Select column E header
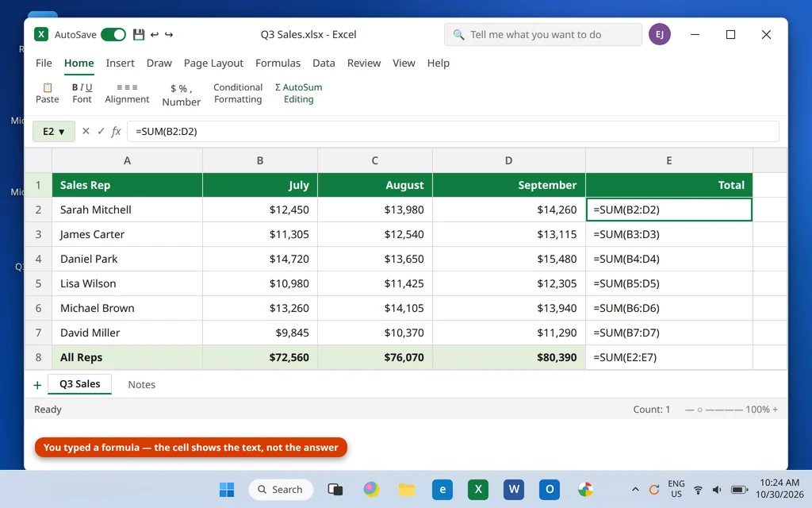812x508 pixels. [669, 160]
